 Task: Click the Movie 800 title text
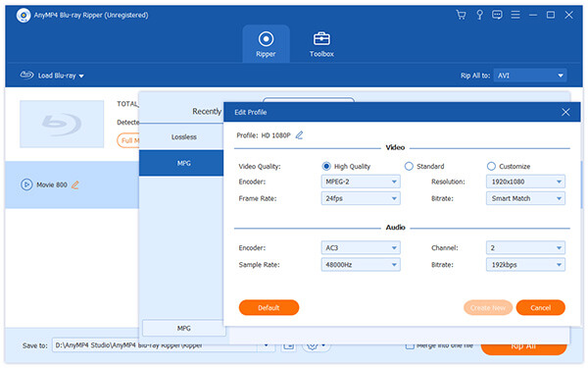(x=52, y=184)
